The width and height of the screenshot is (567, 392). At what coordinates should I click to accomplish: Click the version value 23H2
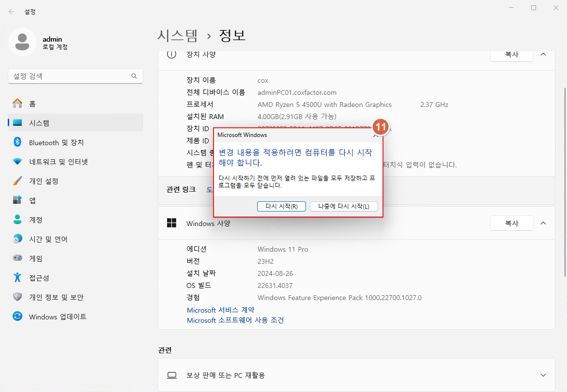point(265,261)
